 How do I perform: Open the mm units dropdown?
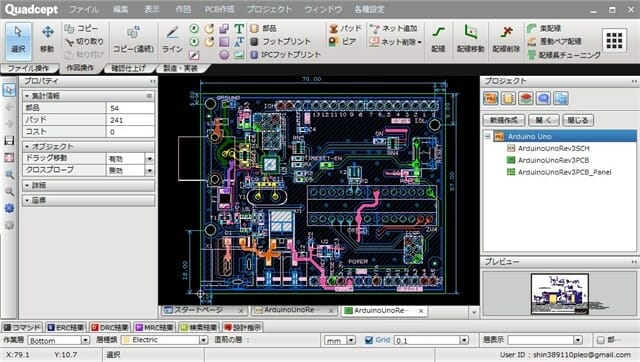pos(351,340)
